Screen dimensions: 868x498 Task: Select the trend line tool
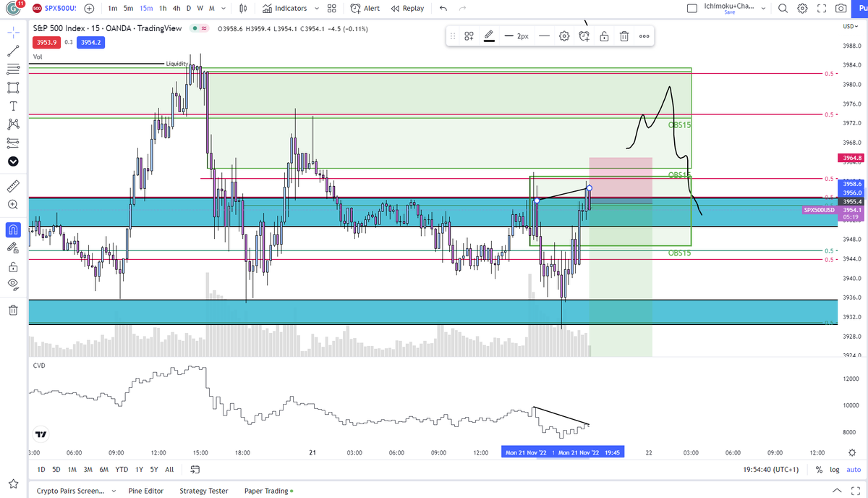point(13,51)
